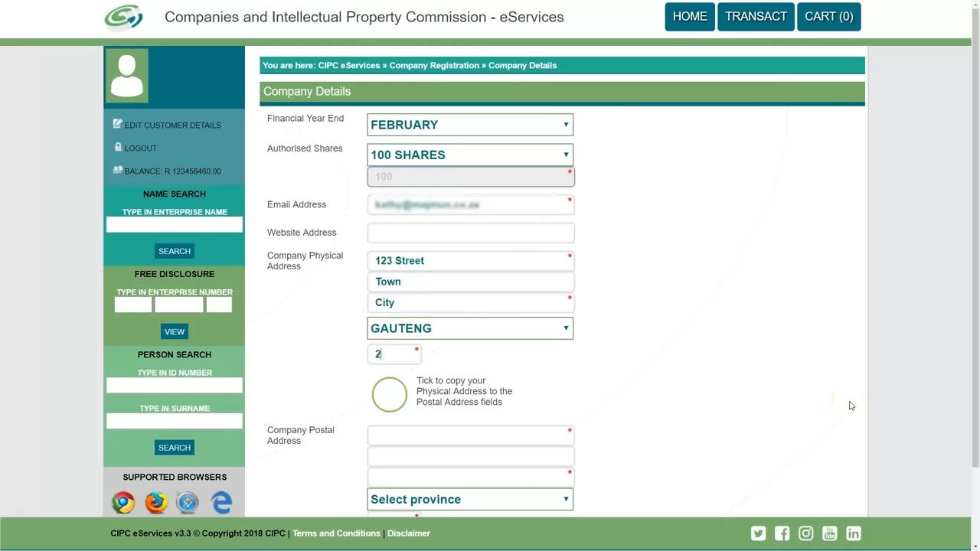The image size is (980, 551).
Task: Open the Twitter social icon
Action: (x=758, y=533)
